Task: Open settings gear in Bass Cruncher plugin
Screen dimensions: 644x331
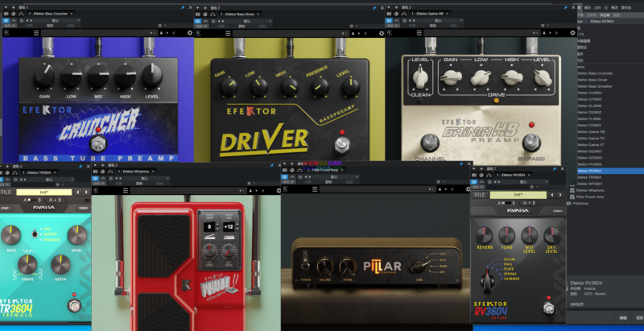Action: click(x=190, y=33)
